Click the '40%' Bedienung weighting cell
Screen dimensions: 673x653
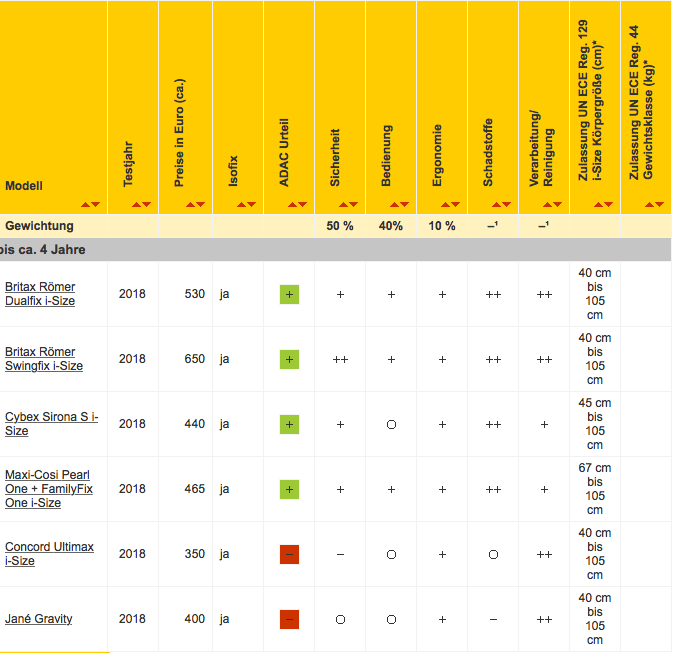pos(391,226)
